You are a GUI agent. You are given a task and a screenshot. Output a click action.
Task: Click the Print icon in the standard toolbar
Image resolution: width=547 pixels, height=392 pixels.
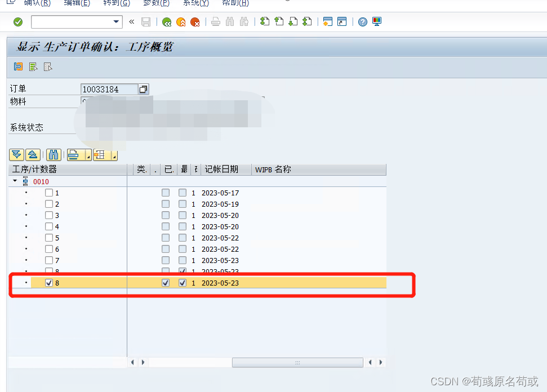pyautogui.click(x=215, y=21)
